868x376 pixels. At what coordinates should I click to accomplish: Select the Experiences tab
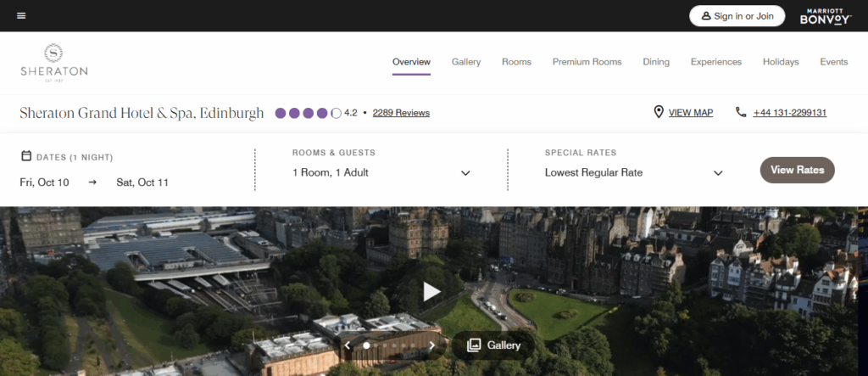(715, 62)
